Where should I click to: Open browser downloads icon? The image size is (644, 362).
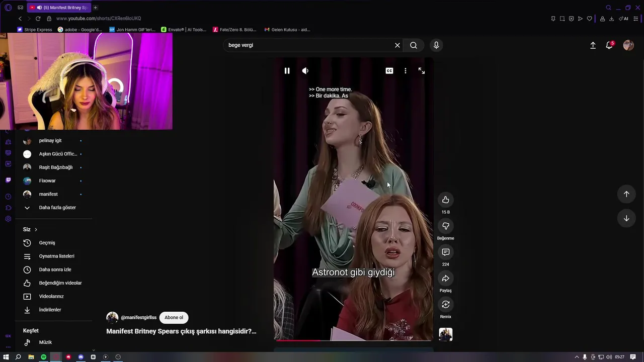611,19
